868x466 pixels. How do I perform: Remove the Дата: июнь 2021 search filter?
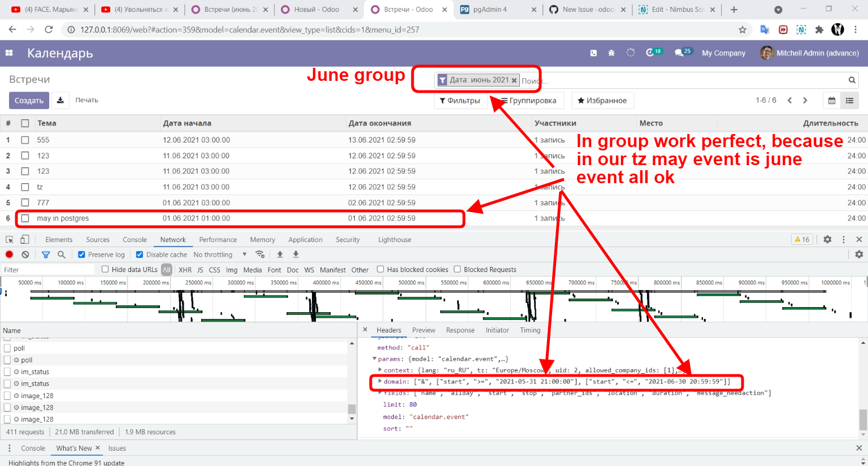click(x=514, y=80)
